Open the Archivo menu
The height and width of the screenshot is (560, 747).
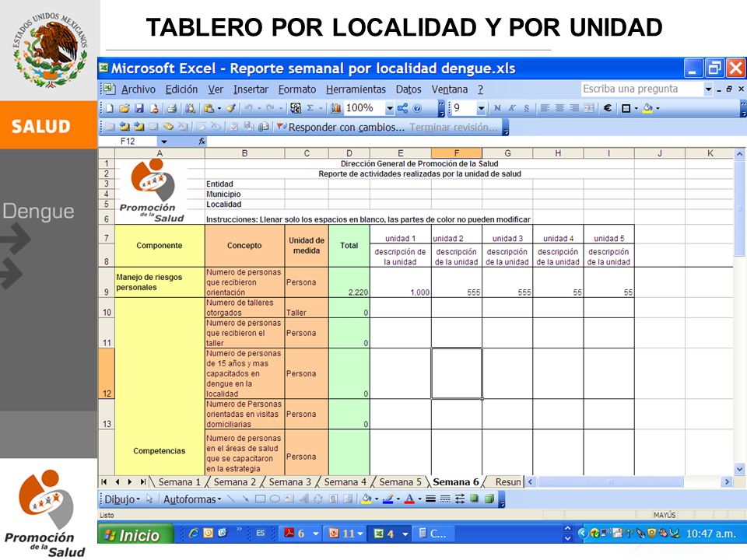[139, 89]
